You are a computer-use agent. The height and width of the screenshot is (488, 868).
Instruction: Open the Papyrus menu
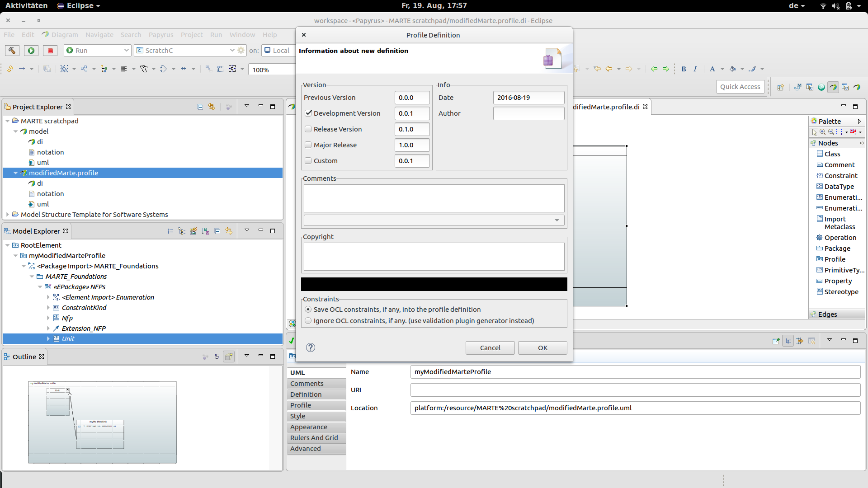click(x=161, y=35)
